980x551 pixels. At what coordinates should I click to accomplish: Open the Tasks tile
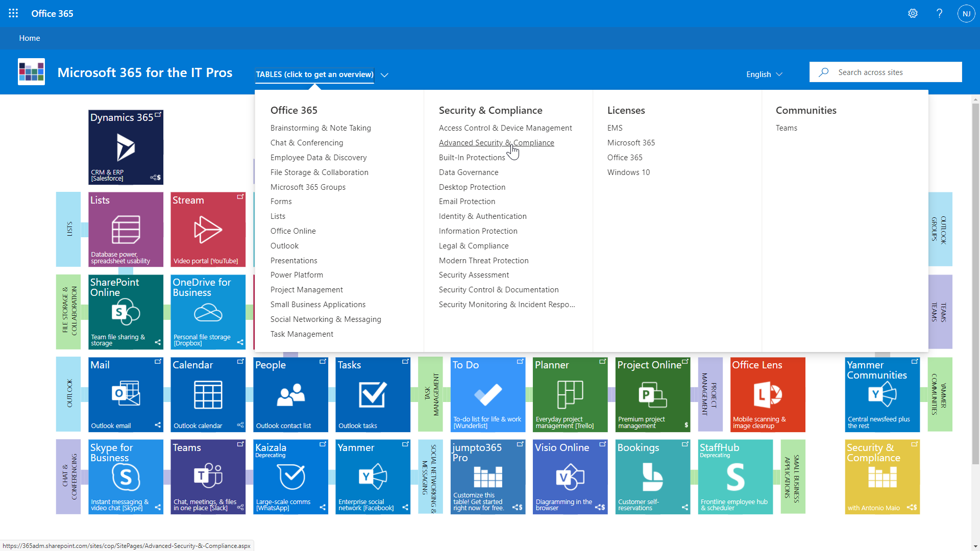pos(373,395)
